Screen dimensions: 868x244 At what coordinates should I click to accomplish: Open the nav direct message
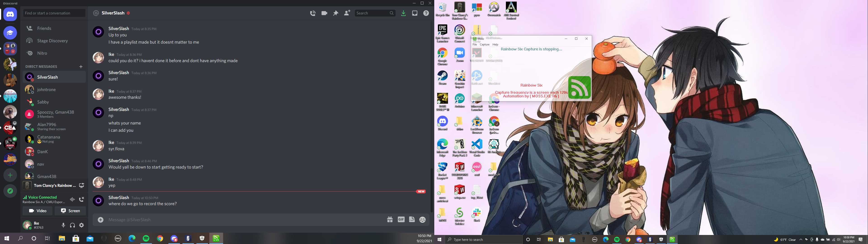54,164
